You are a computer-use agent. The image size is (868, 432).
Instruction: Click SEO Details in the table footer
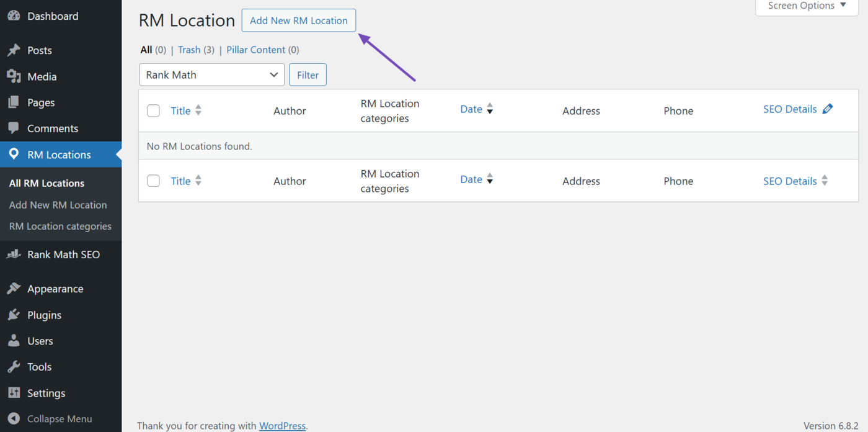tap(790, 181)
